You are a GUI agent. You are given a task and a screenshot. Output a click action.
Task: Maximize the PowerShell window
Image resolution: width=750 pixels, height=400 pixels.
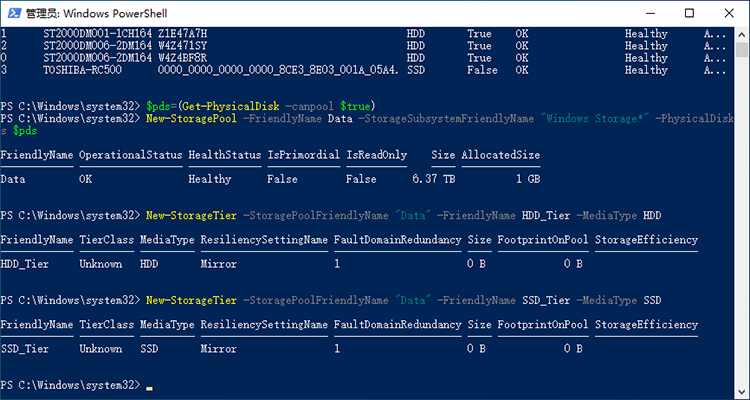[x=690, y=13]
